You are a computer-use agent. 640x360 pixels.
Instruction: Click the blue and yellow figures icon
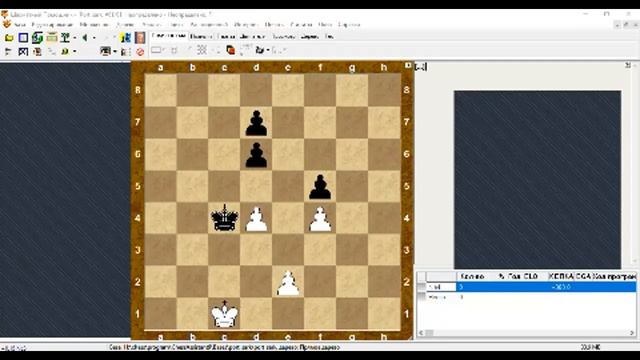pos(126,38)
